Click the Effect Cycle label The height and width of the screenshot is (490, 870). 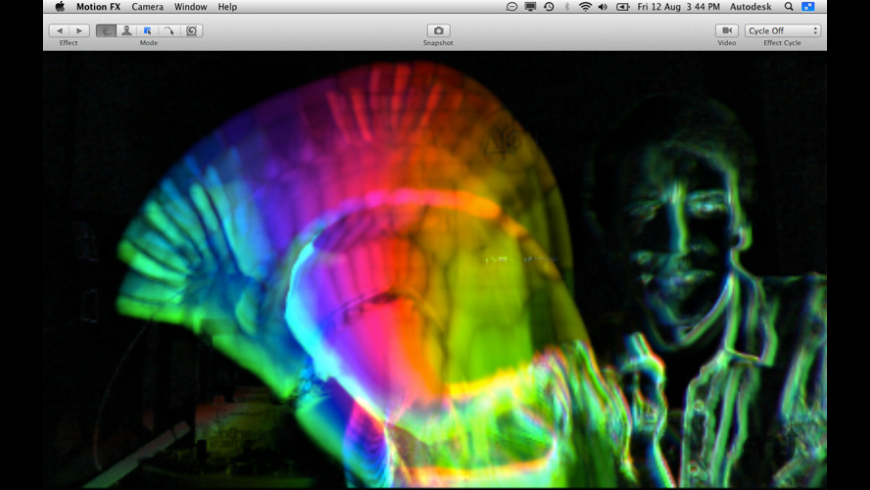pyautogui.click(x=782, y=43)
